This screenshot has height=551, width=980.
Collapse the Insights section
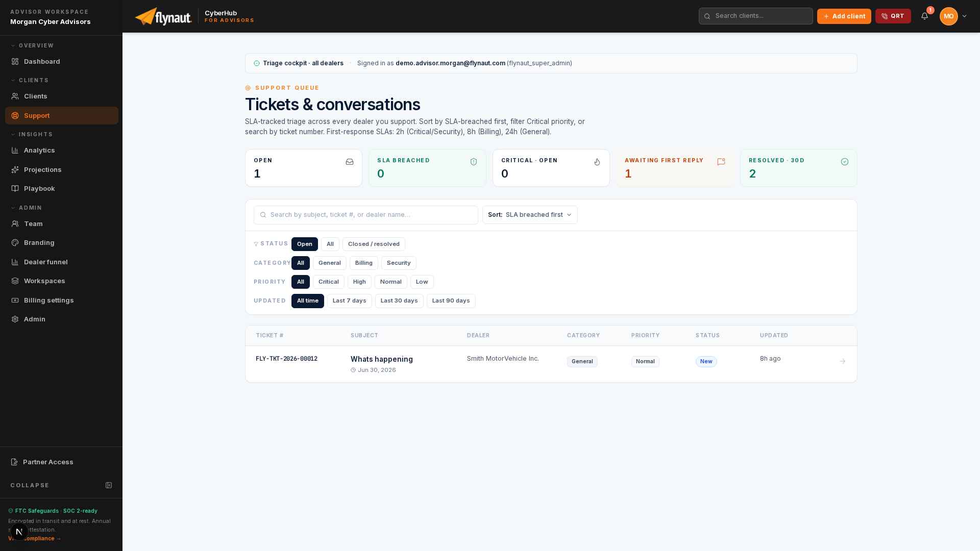pyautogui.click(x=32, y=135)
